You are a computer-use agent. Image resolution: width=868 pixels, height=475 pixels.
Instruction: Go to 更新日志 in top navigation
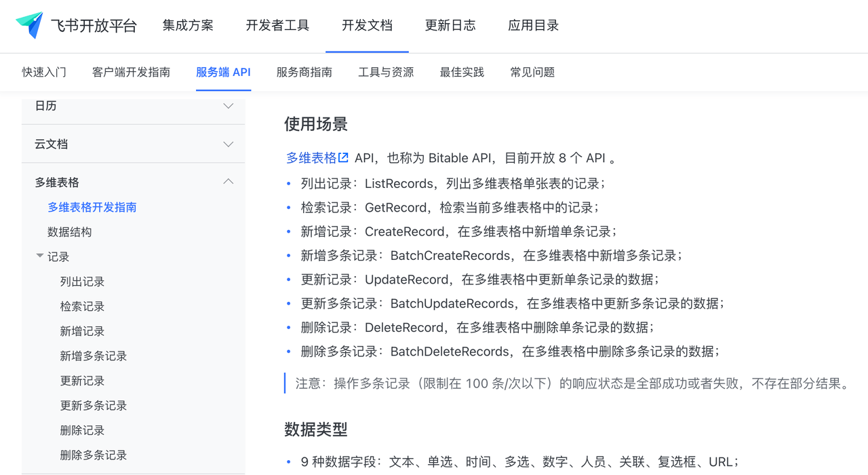[x=450, y=26]
